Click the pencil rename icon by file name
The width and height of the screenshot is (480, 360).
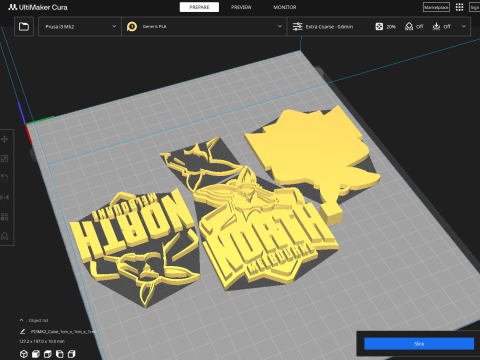(23, 331)
